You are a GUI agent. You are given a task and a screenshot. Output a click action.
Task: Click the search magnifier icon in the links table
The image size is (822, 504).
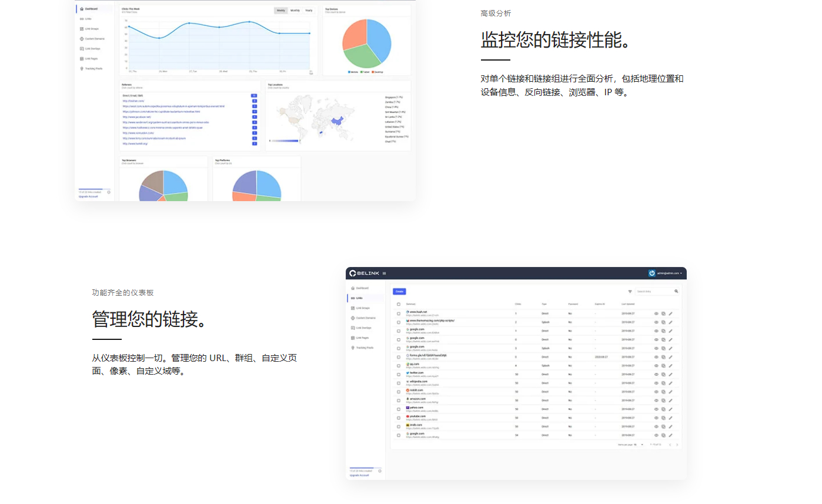[676, 291]
